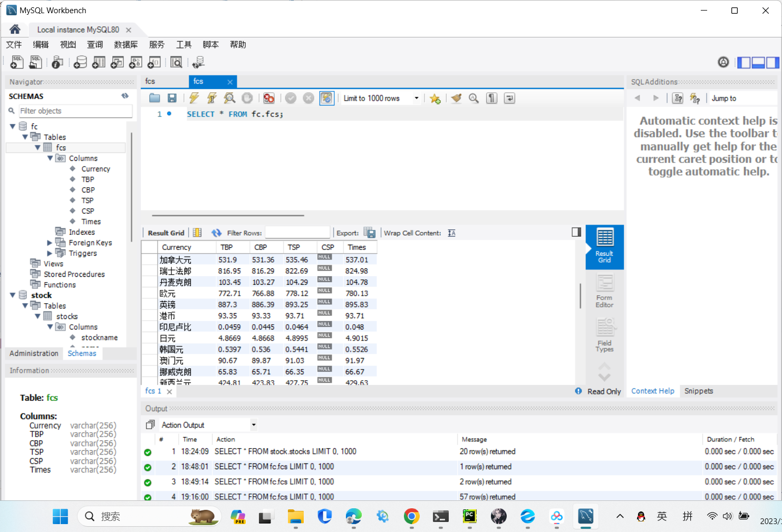Reconnect to DBMS icon
Viewport: 782px width, 532px height.
tap(198, 62)
